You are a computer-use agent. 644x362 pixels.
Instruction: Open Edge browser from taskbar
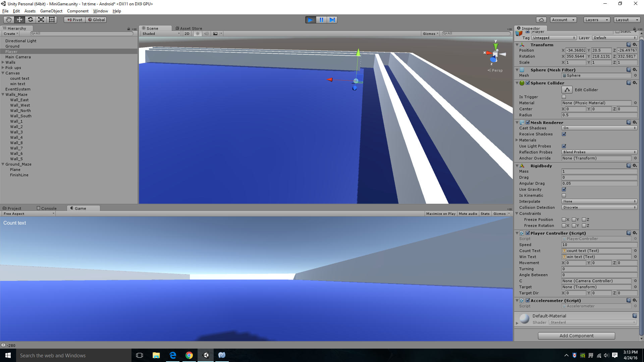[173, 355]
